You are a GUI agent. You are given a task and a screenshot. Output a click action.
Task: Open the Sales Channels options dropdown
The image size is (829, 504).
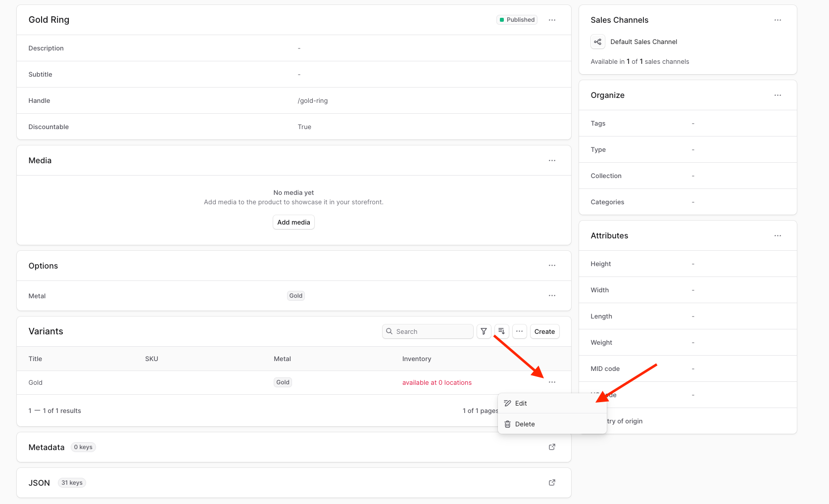[x=778, y=20]
